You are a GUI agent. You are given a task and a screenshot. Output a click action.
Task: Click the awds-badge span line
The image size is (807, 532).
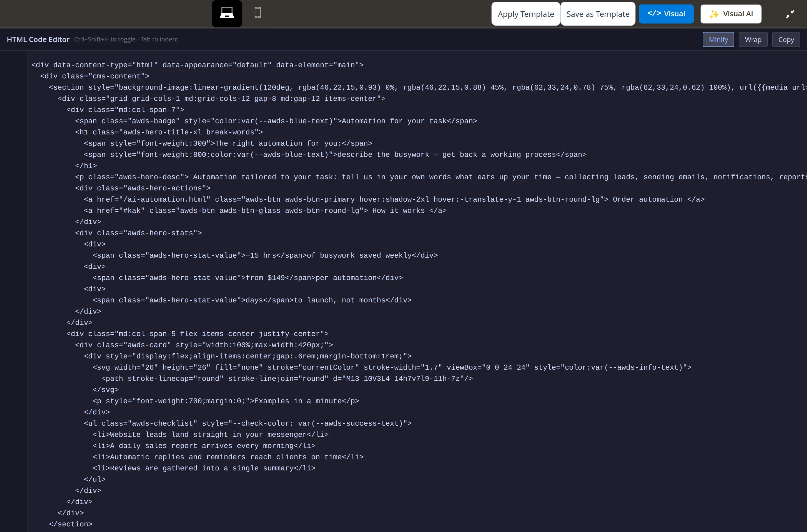point(276,121)
